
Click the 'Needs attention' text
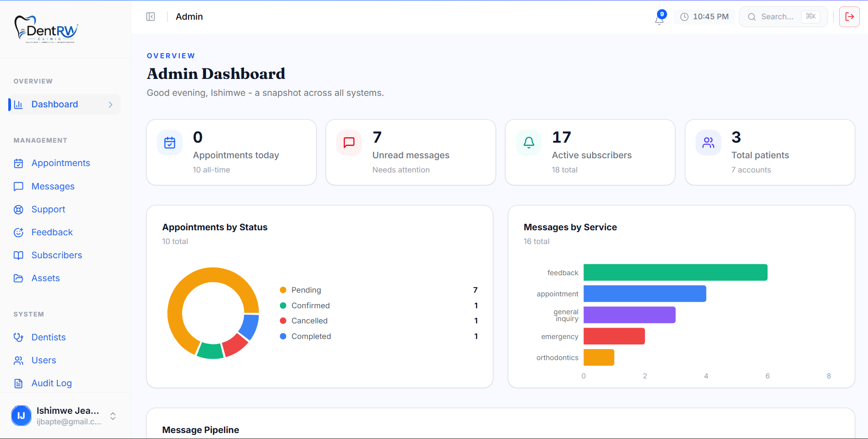pyautogui.click(x=401, y=170)
